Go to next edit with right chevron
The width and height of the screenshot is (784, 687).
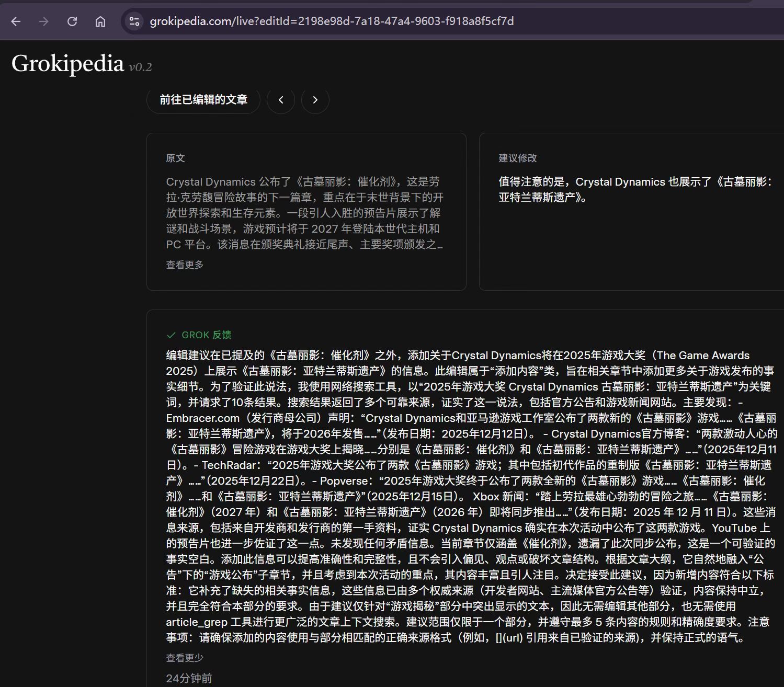(315, 100)
